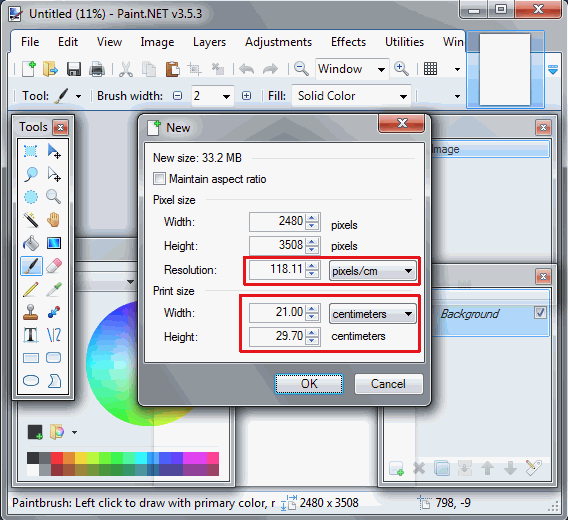Select the Pan hand tool

pos(53,220)
